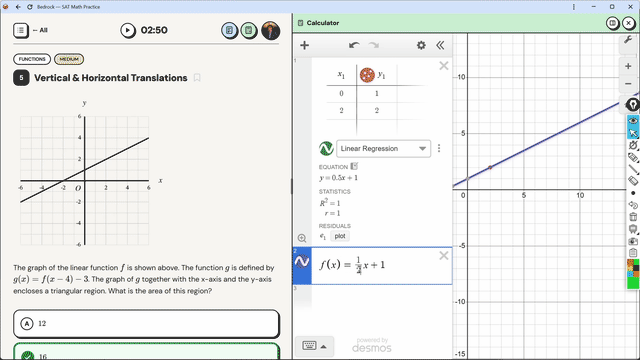Open the blue reference sheet icon

(x=229, y=30)
